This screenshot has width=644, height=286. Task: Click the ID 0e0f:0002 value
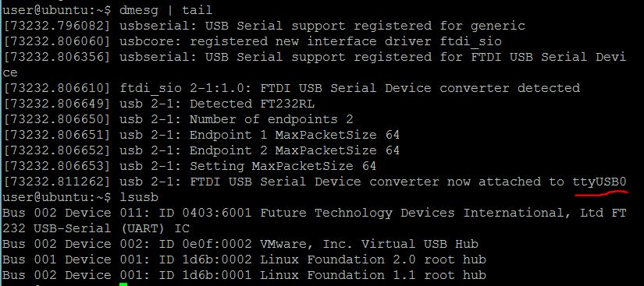tap(205, 244)
